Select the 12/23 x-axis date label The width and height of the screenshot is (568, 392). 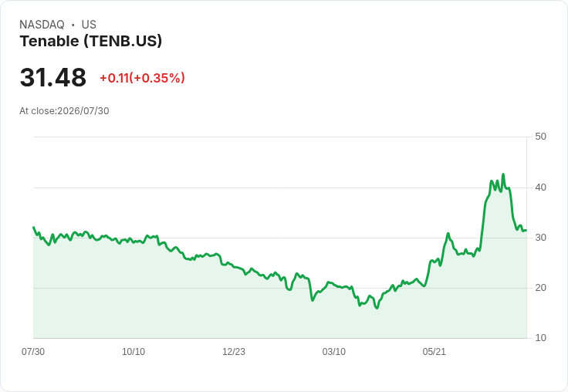pos(234,352)
